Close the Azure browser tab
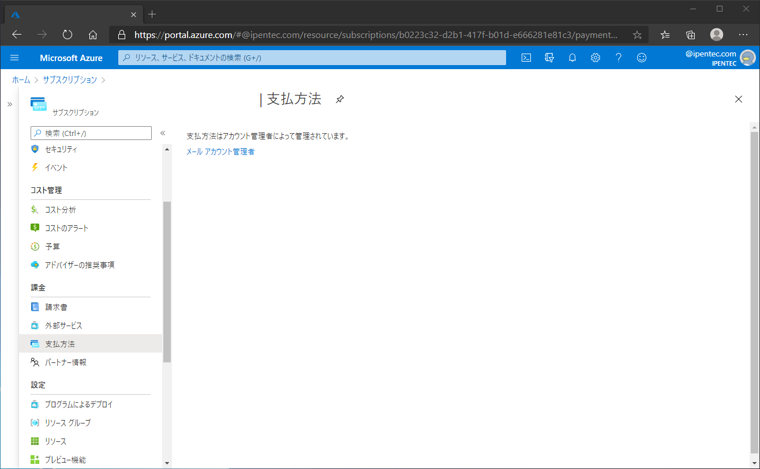This screenshot has width=760, height=469. pyautogui.click(x=133, y=15)
